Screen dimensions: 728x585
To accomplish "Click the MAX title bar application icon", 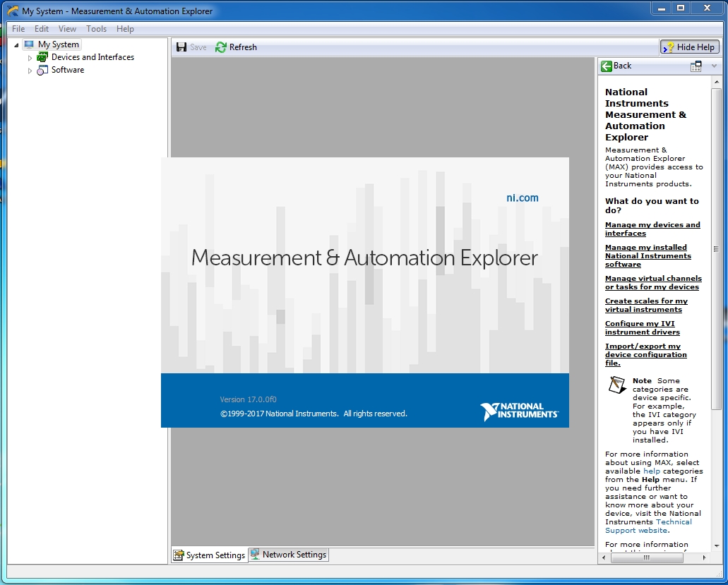I will point(13,11).
